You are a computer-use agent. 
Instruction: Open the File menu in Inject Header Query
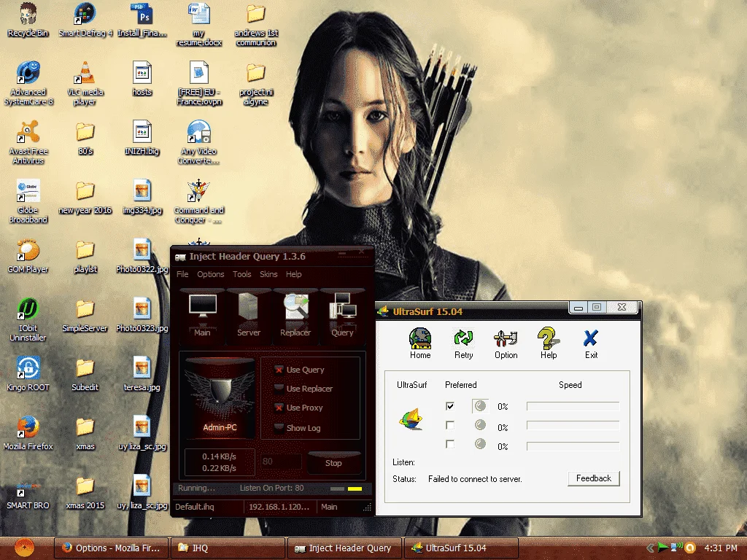pyautogui.click(x=182, y=274)
